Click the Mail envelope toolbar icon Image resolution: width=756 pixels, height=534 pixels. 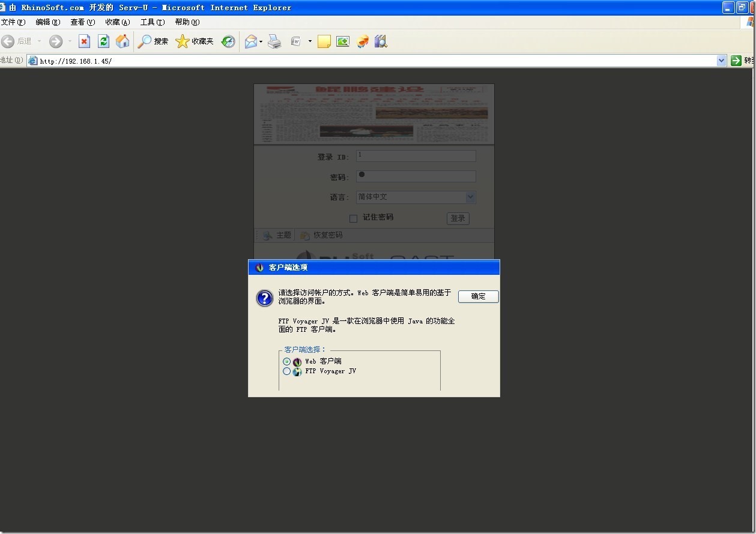250,41
